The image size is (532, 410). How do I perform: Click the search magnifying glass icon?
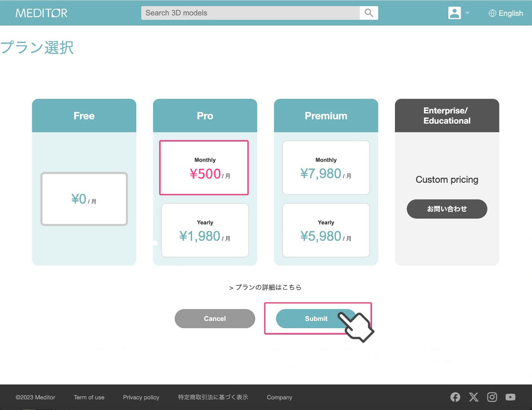pyautogui.click(x=369, y=13)
